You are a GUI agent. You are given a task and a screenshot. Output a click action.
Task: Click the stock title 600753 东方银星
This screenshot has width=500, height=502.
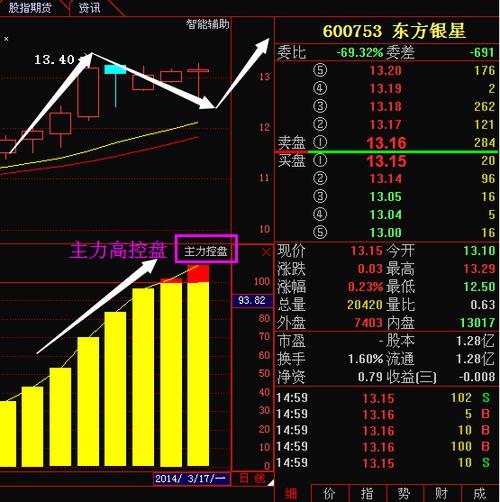(x=394, y=31)
